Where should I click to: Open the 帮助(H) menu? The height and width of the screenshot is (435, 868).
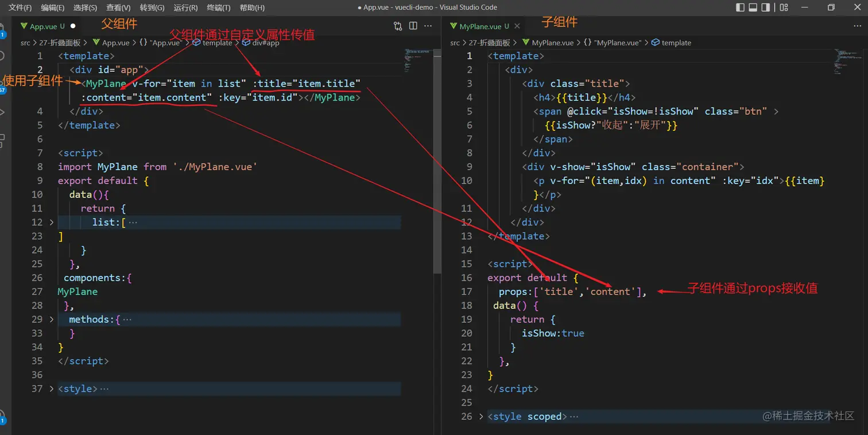coord(252,7)
